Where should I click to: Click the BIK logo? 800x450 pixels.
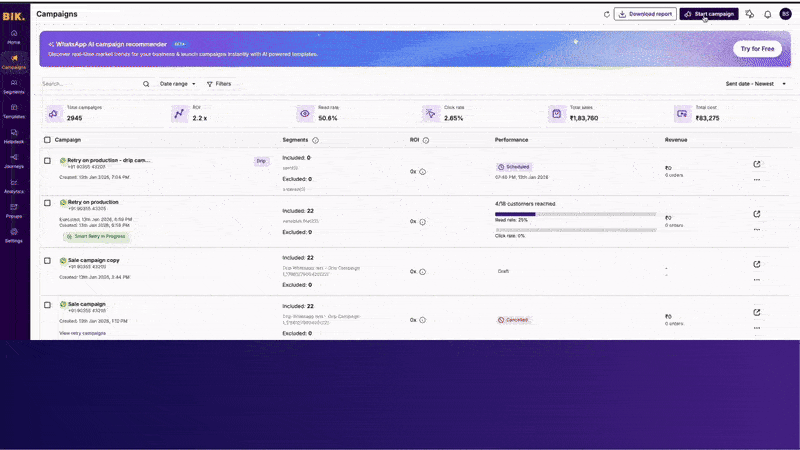click(13, 16)
